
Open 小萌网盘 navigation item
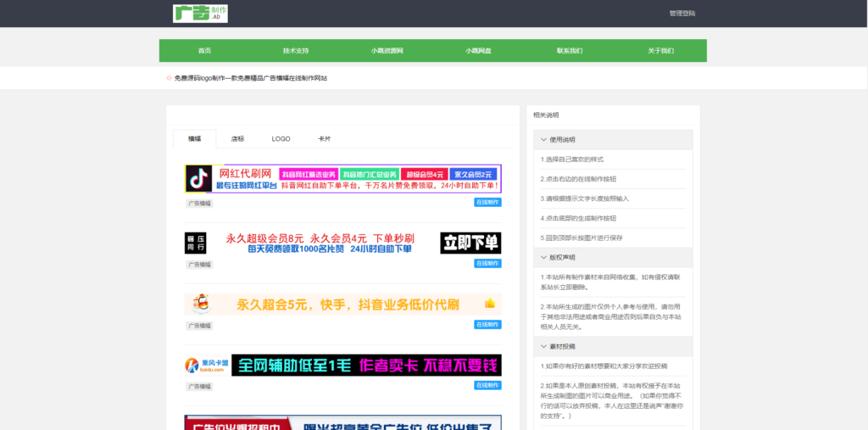pyautogui.click(x=478, y=51)
